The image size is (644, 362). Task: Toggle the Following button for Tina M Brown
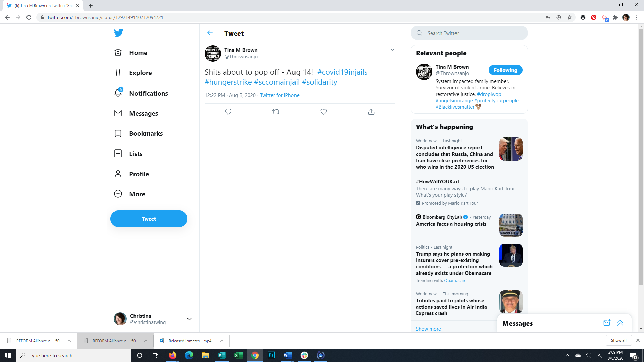pos(505,70)
